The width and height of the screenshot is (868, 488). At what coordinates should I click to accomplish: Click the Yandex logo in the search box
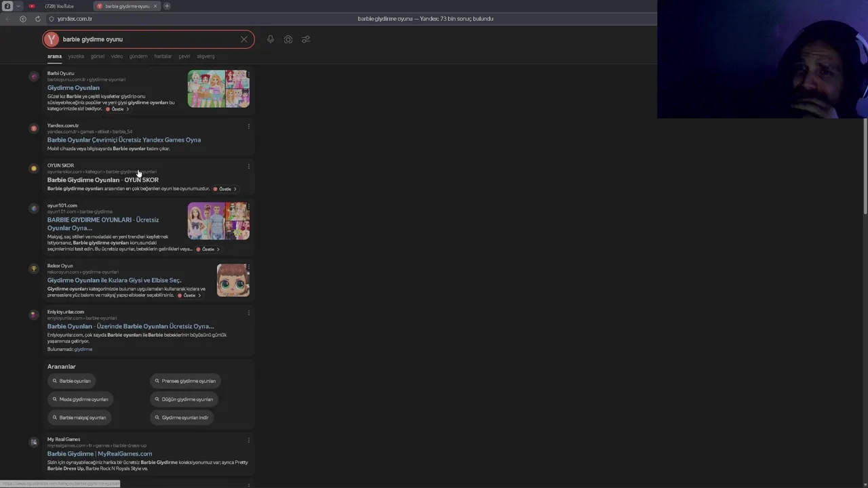[52, 39]
